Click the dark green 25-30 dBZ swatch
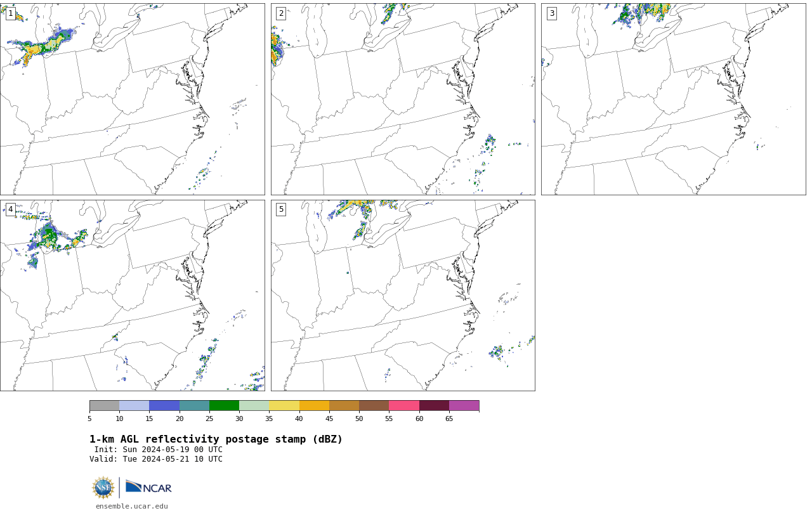The width and height of the screenshot is (812, 513). pyautogui.click(x=224, y=406)
